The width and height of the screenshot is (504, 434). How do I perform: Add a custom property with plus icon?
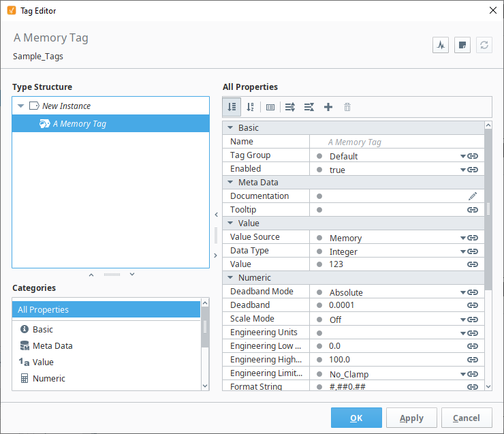(x=328, y=107)
